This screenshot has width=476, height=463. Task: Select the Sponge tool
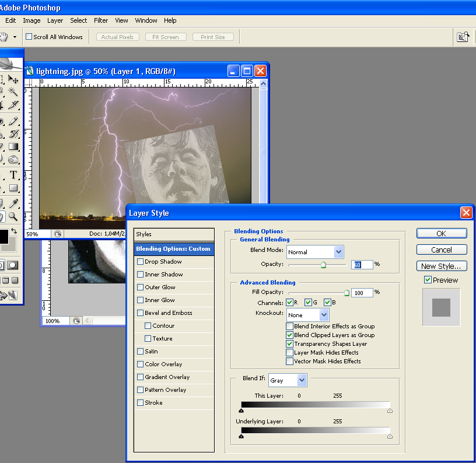coord(13,159)
